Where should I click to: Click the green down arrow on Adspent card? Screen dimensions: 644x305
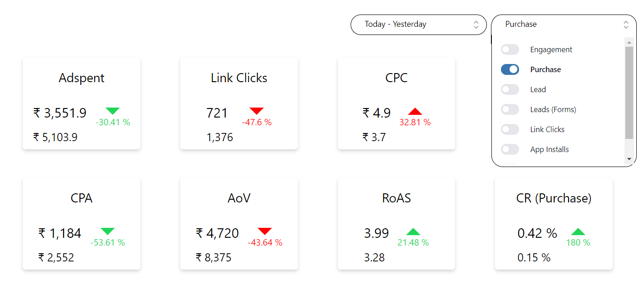coord(113,111)
